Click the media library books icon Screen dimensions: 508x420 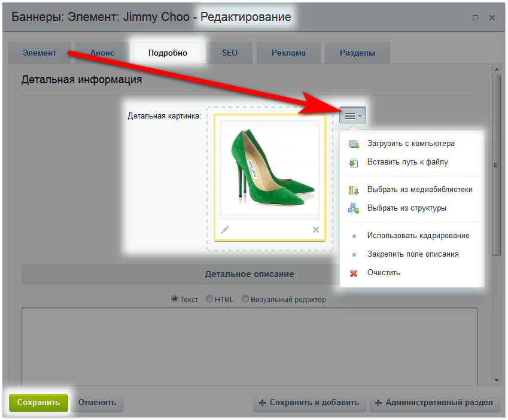point(354,190)
